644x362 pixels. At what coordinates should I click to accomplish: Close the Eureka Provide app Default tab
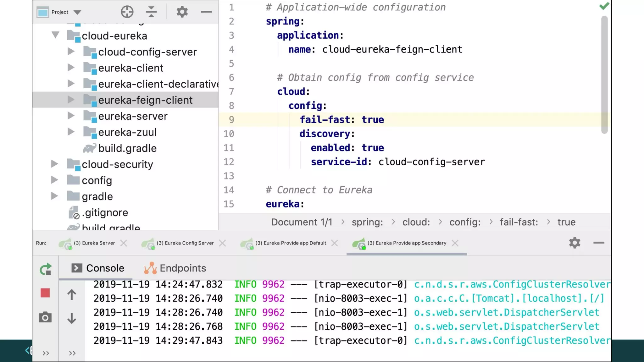pyautogui.click(x=335, y=243)
